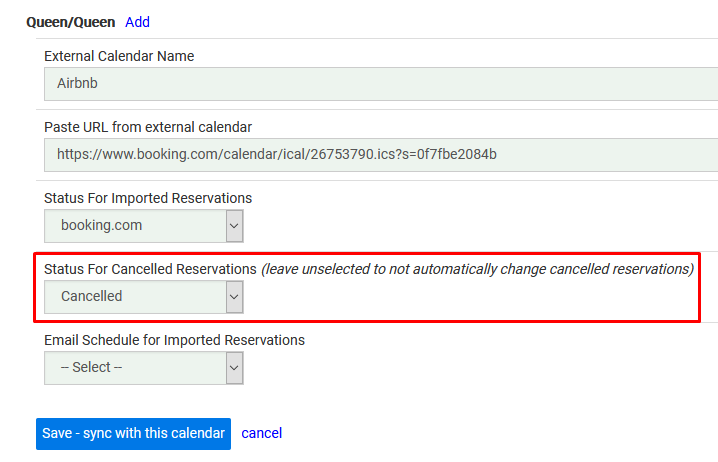Click the External Calendar Name label
This screenshot has width=718, height=462.
[119, 56]
